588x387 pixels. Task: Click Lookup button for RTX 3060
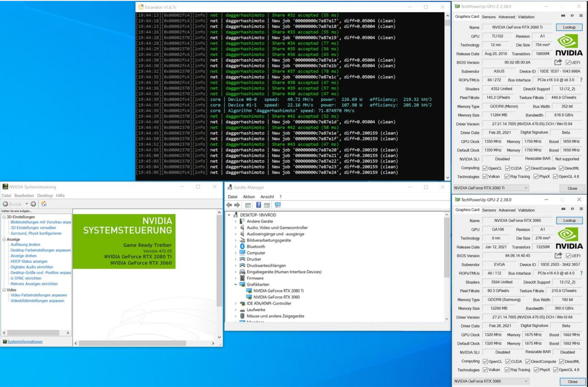click(x=569, y=220)
